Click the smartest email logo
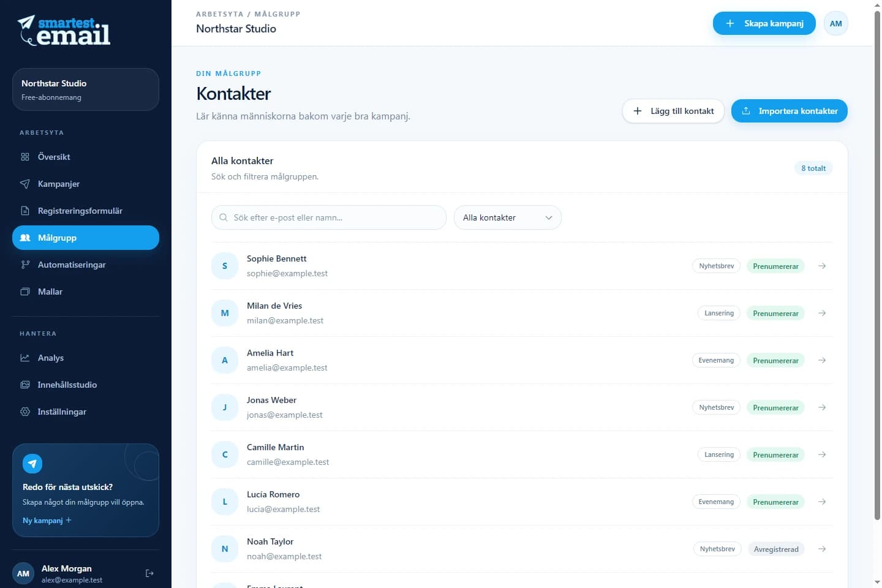The image size is (882, 588). tap(64, 31)
